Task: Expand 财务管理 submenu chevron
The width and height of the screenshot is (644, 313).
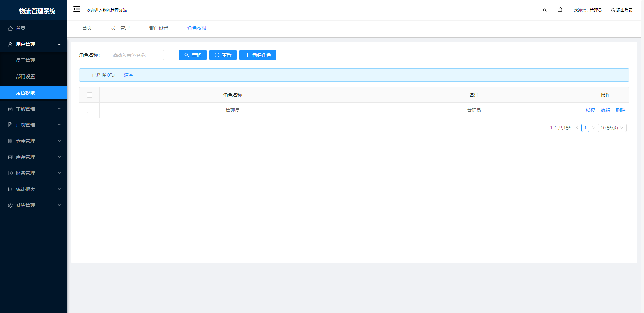Action: pos(59,173)
